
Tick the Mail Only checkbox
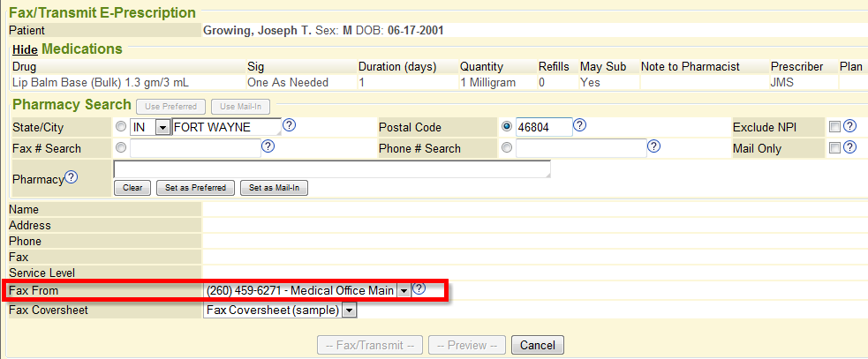[x=835, y=148]
